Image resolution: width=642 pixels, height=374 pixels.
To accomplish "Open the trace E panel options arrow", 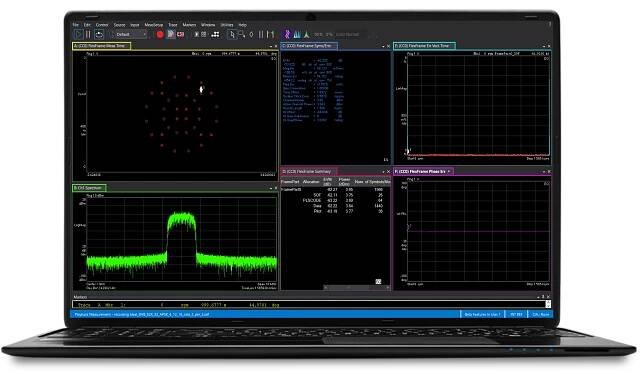I will point(544,47).
